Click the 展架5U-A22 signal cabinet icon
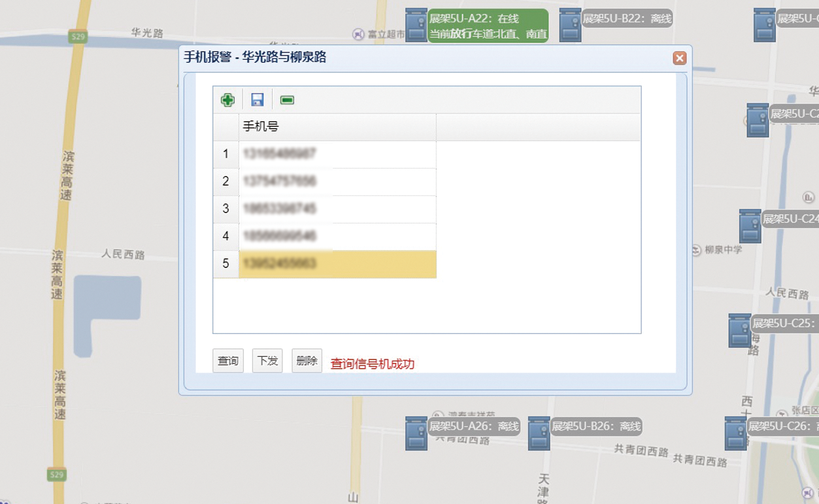 416,25
